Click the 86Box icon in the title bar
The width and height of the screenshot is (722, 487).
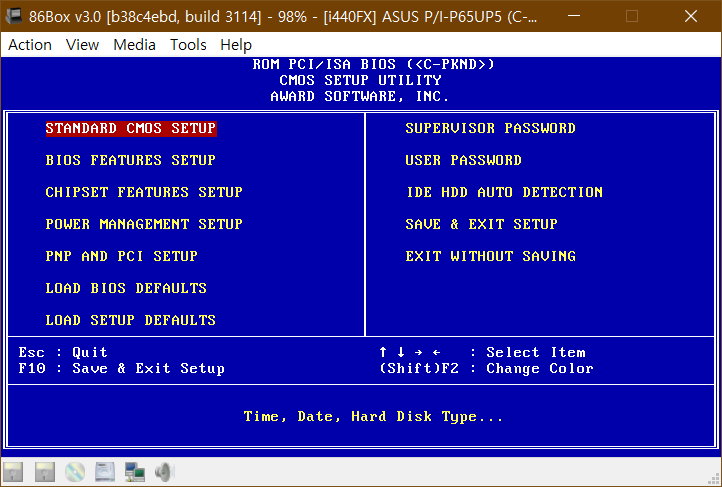point(14,16)
